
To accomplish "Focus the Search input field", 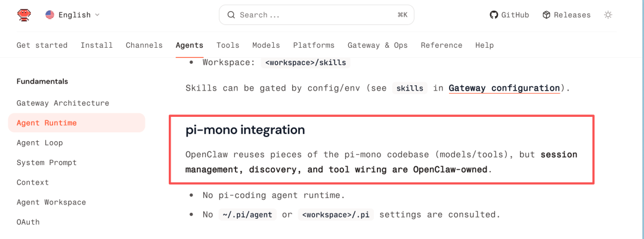I will [x=316, y=15].
